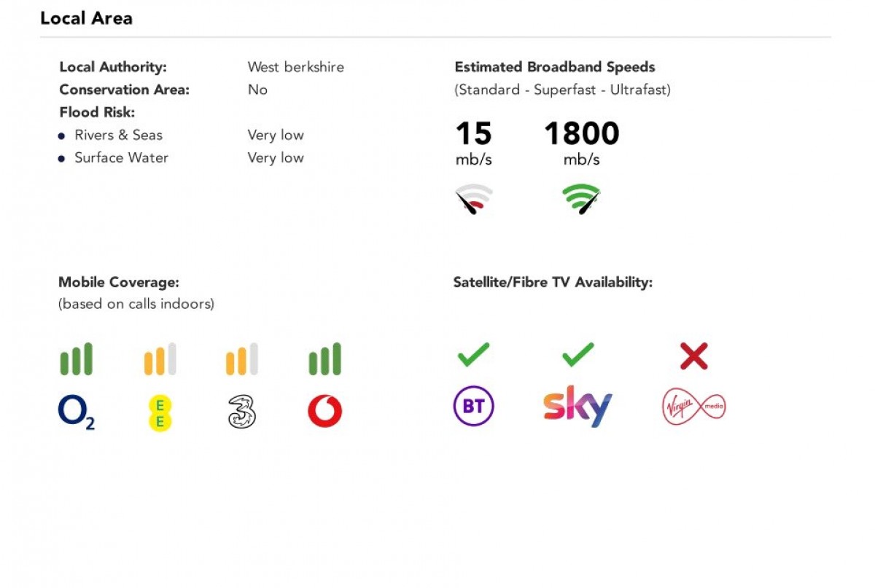Click the Rivers & Seas flood risk item
The width and height of the screenshot is (875, 588).
coord(118,135)
